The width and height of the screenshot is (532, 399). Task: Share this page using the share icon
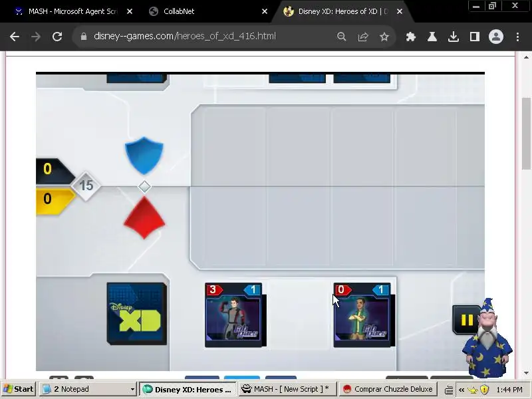coord(362,37)
